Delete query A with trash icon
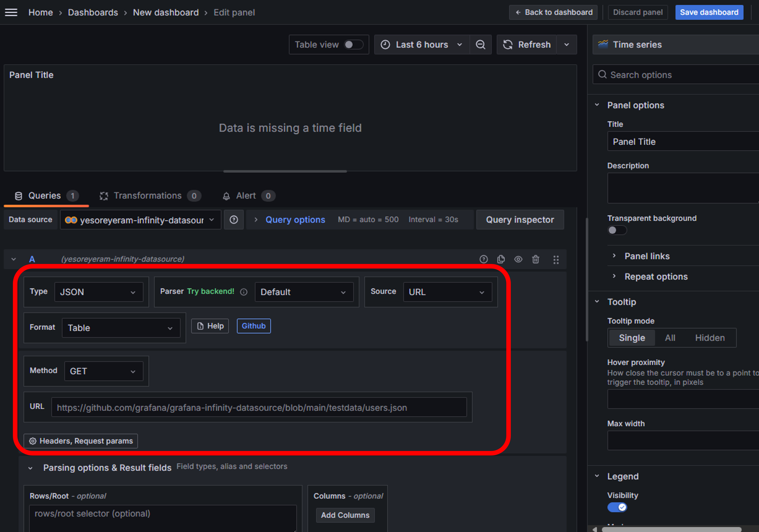This screenshot has height=532, width=759. (536, 259)
